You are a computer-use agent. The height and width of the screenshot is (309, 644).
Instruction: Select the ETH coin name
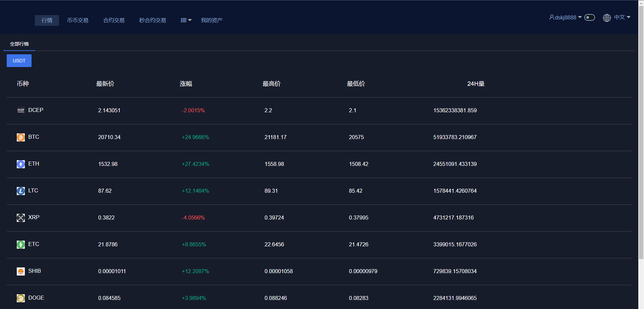coord(34,164)
